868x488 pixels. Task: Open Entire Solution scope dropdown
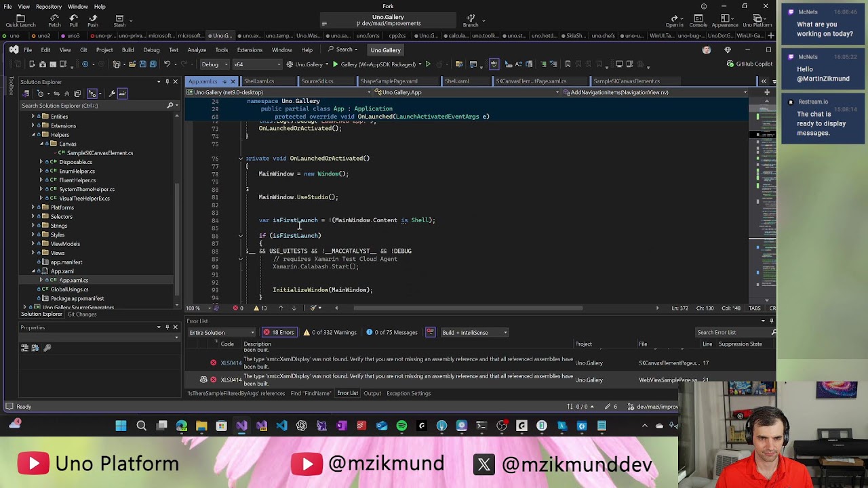click(x=222, y=333)
